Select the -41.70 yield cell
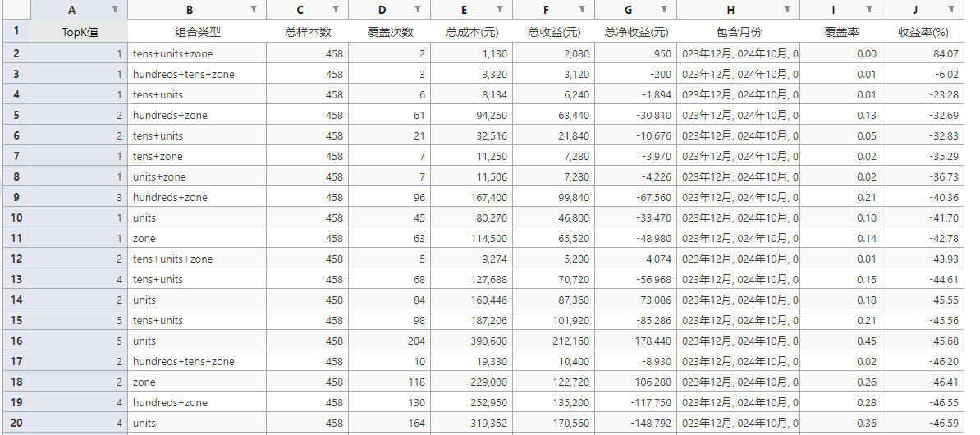980x435 pixels. [x=923, y=218]
